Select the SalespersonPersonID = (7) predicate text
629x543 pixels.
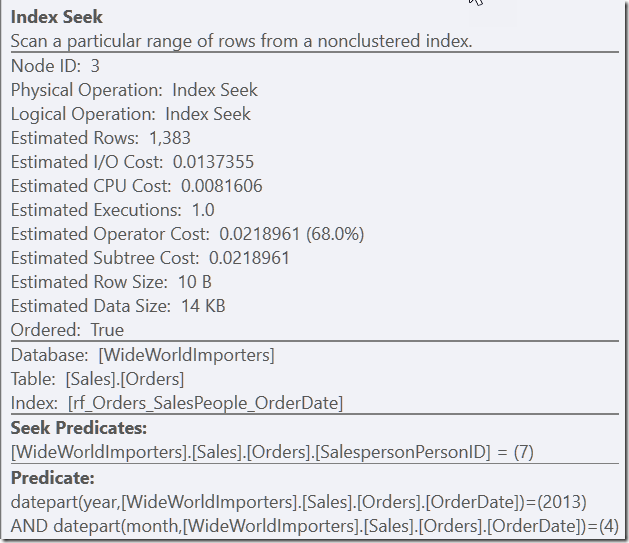coord(272,452)
